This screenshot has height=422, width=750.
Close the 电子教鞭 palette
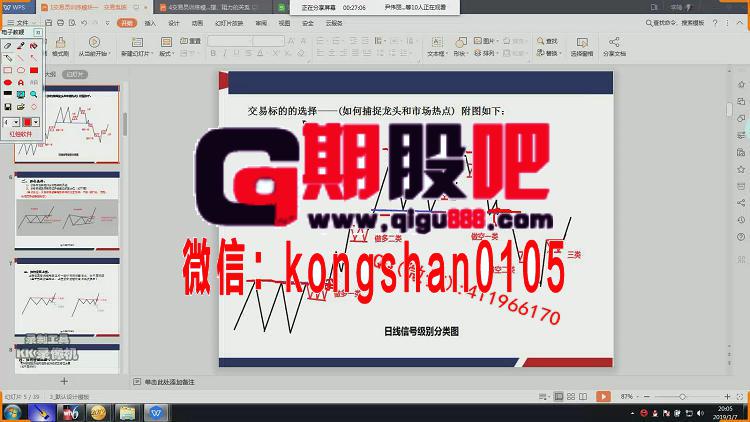click(38, 32)
